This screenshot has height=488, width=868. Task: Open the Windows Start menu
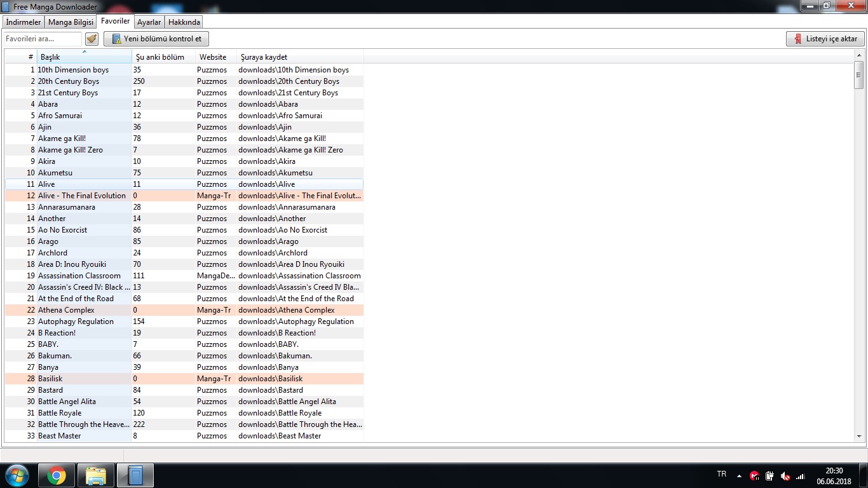click(x=17, y=475)
